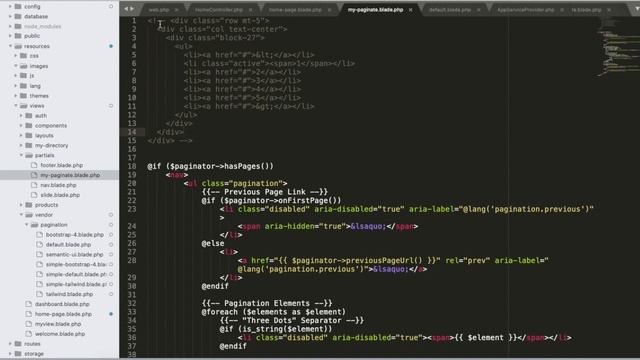
Task: Collapse the pagination folder arrow
Action: point(27,224)
